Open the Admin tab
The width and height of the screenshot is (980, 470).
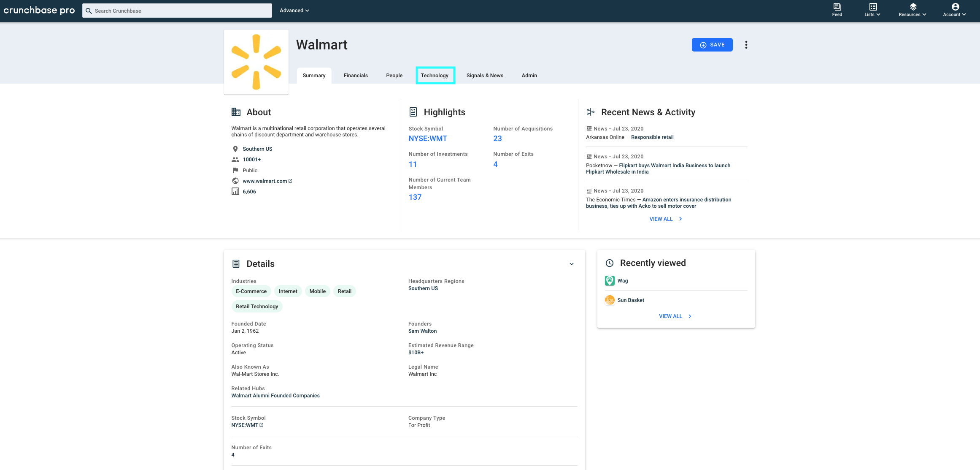pos(529,76)
